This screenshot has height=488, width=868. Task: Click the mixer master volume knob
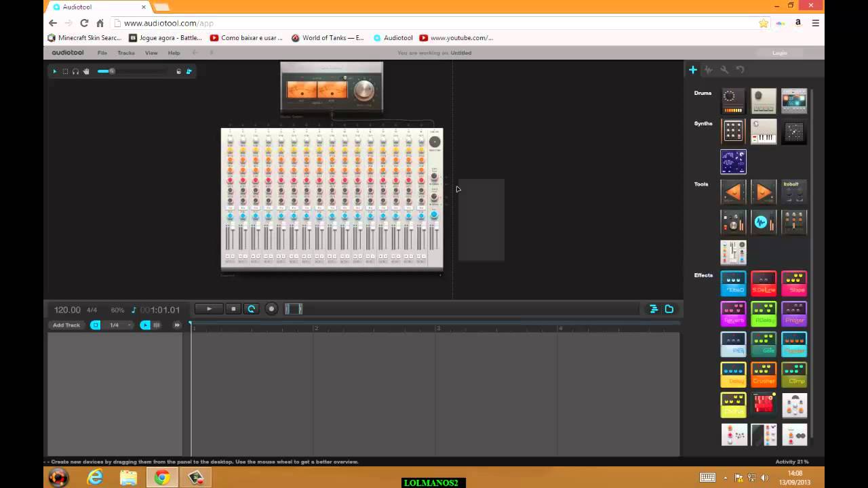[435, 142]
